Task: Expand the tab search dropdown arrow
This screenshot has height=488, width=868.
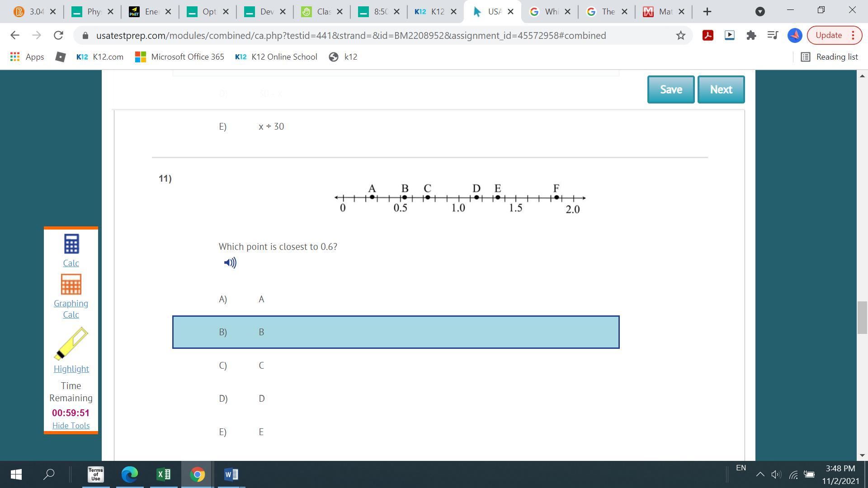Action: [760, 12]
